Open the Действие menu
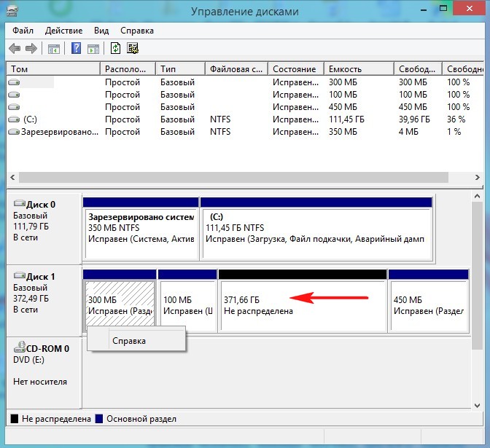The height and width of the screenshot is (448, 490). 64,31
